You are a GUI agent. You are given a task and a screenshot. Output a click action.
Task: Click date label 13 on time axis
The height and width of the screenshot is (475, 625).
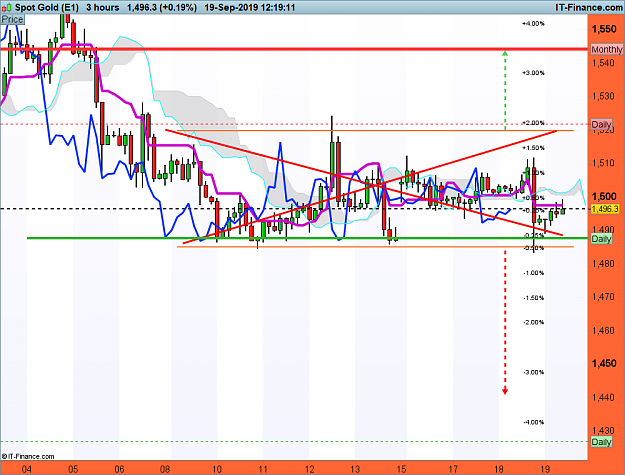(355, 469)
